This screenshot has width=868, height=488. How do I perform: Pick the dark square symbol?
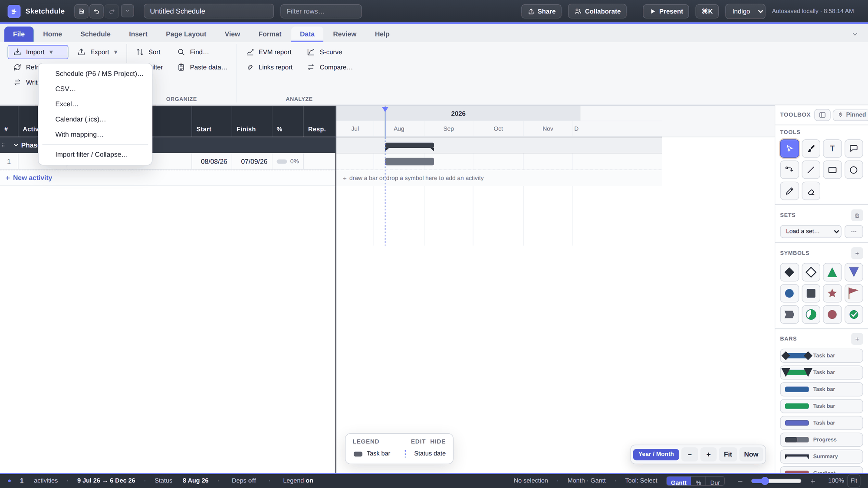(811, 293)
